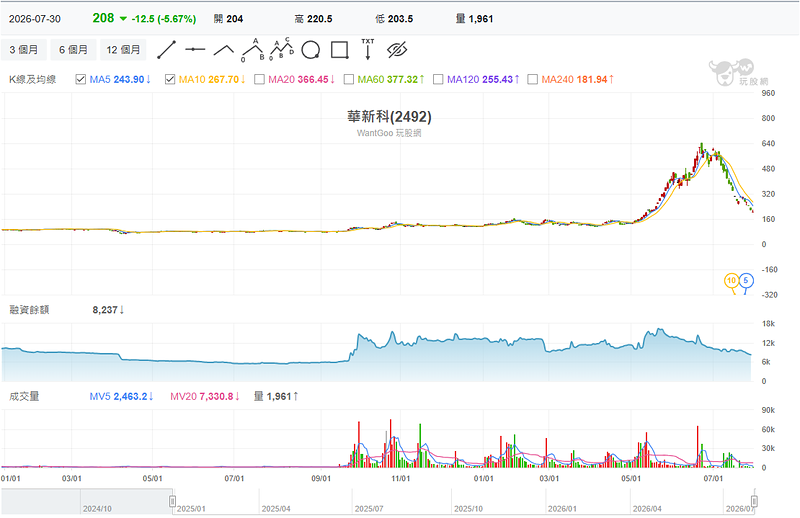Screen dimensions: 800x518
Task: Select the trend line drawing tool
Action: tap(166, 50)
